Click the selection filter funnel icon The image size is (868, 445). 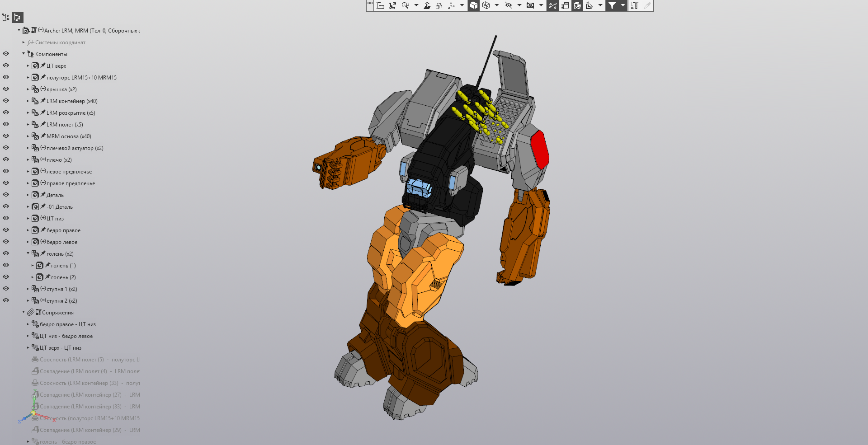[x=612, y=5]
